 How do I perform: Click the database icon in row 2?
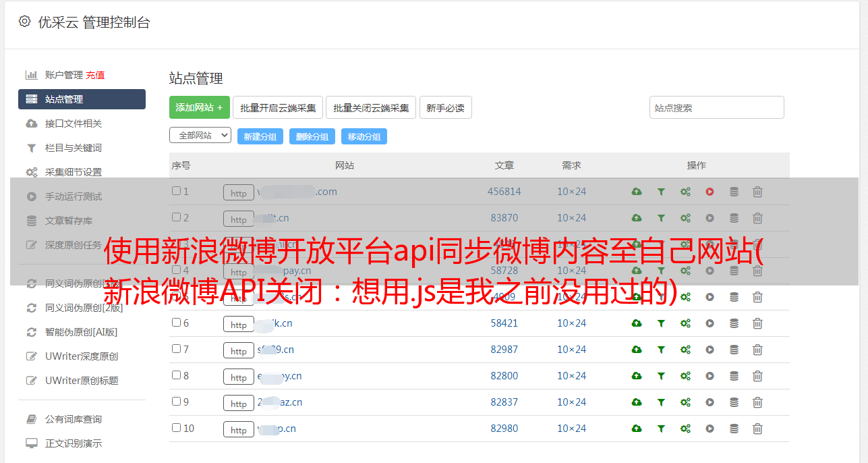(x=734, y=218)
